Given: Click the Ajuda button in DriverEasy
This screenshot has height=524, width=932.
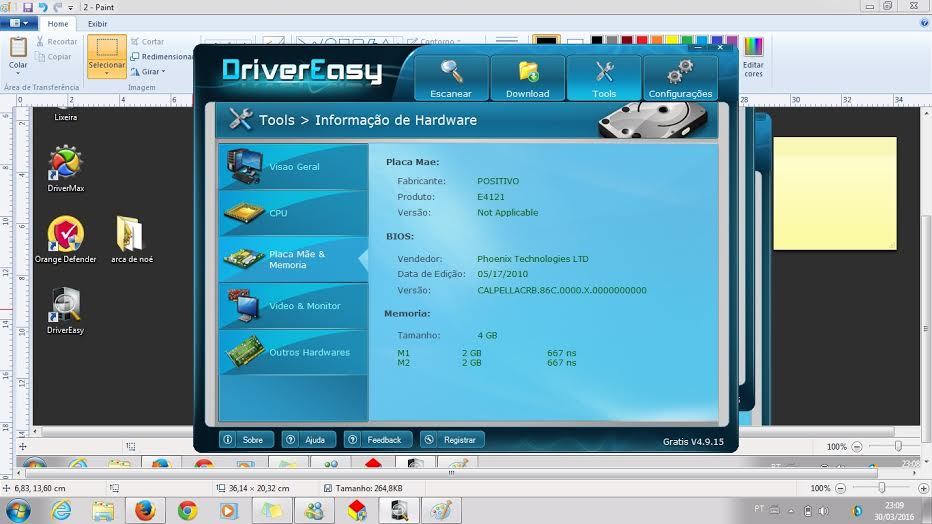Looking at the screenshot, I should point(308,440).
